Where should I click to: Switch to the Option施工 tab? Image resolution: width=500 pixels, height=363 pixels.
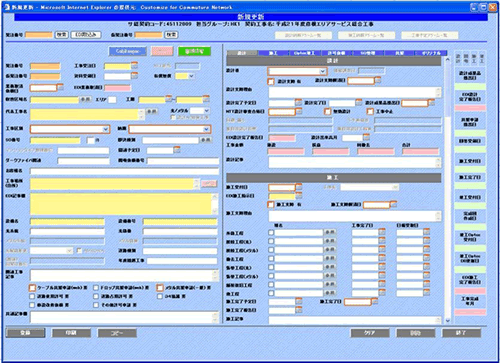pos(304,53)
